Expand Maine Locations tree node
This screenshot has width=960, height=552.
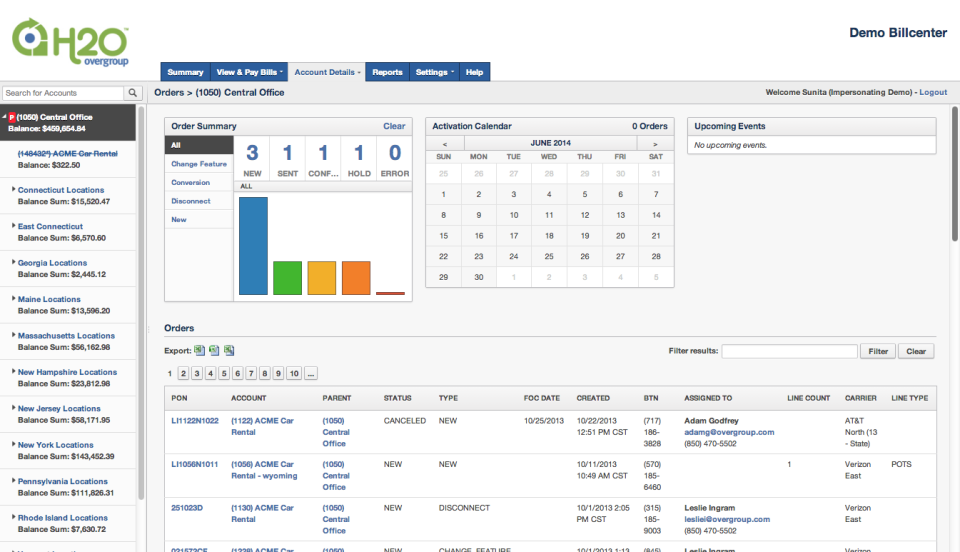click(x=13, y=298)
